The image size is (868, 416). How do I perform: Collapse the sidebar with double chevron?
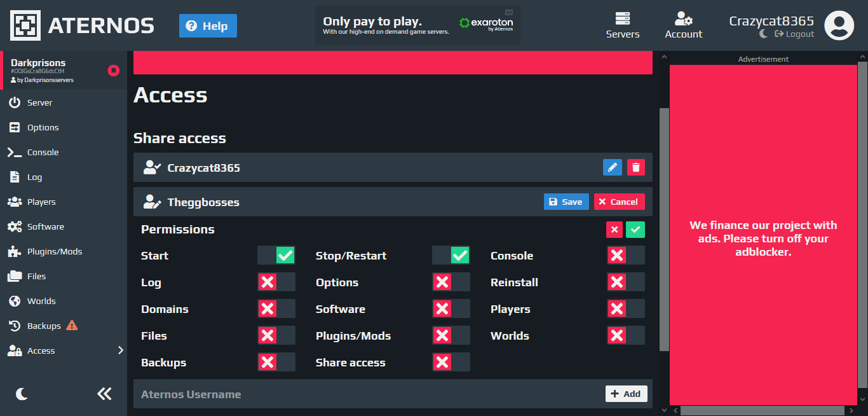(104, 394)
